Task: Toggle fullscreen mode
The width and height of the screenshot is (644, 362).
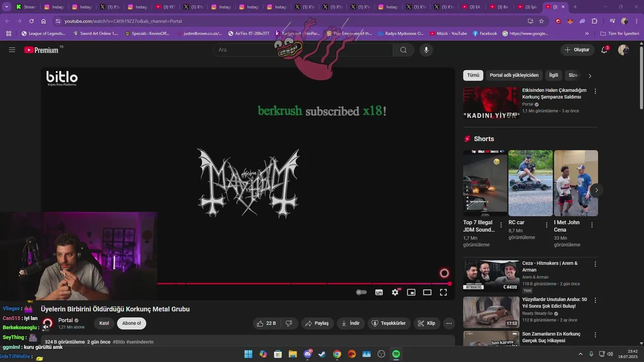Action: click(x=443, y=292)
